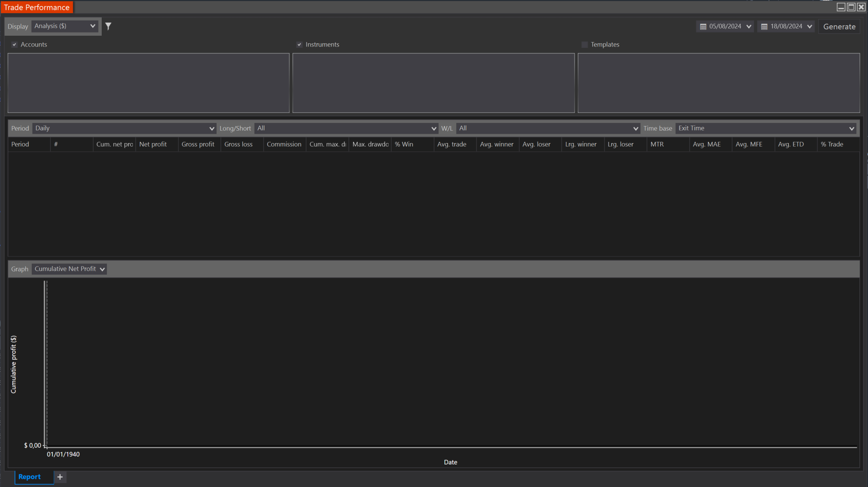
Task: Click the Generate button
Action: 839,27
